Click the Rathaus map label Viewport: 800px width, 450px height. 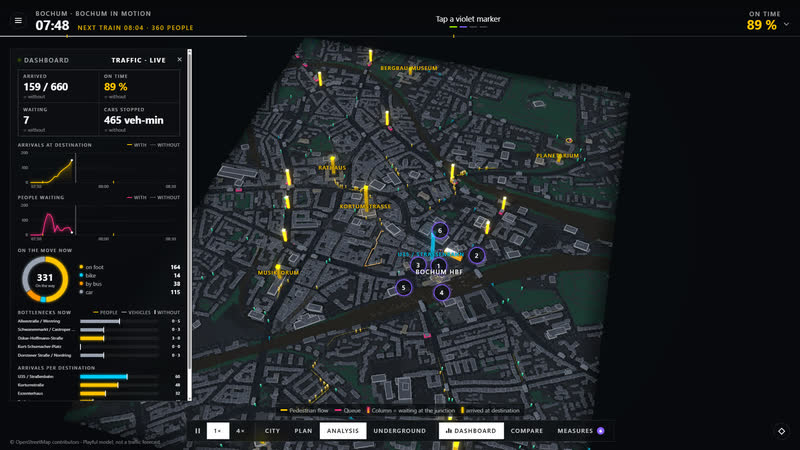click(332, 167)
